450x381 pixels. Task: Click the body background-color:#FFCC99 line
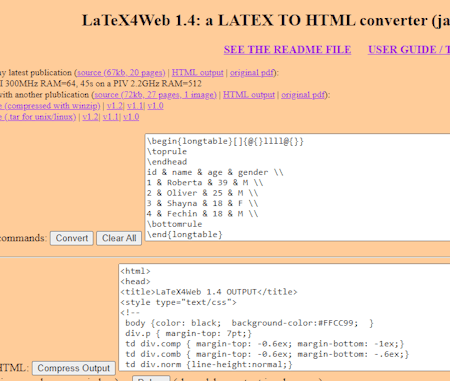pos(249,323)
